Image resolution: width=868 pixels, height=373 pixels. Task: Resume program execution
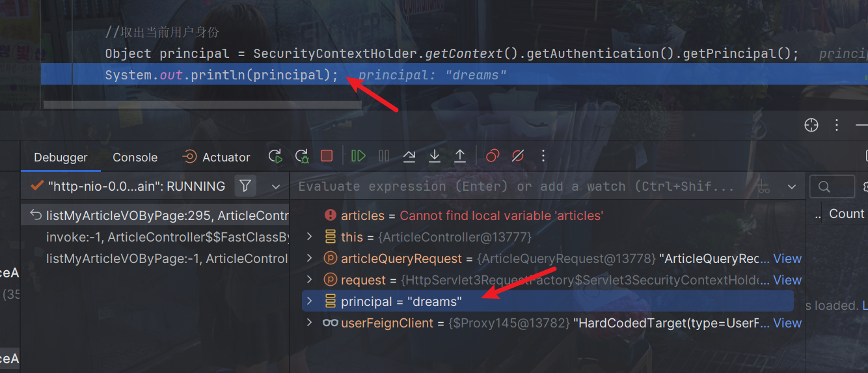[x=358, y=156]
